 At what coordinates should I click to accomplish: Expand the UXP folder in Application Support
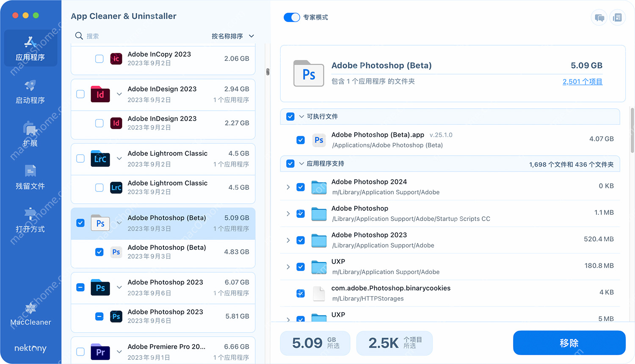(288, 267)
